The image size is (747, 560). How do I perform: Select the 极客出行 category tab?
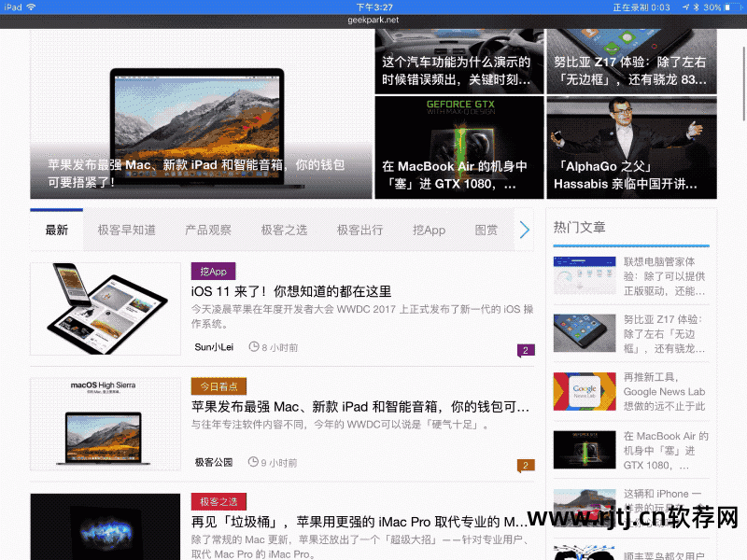360,228
